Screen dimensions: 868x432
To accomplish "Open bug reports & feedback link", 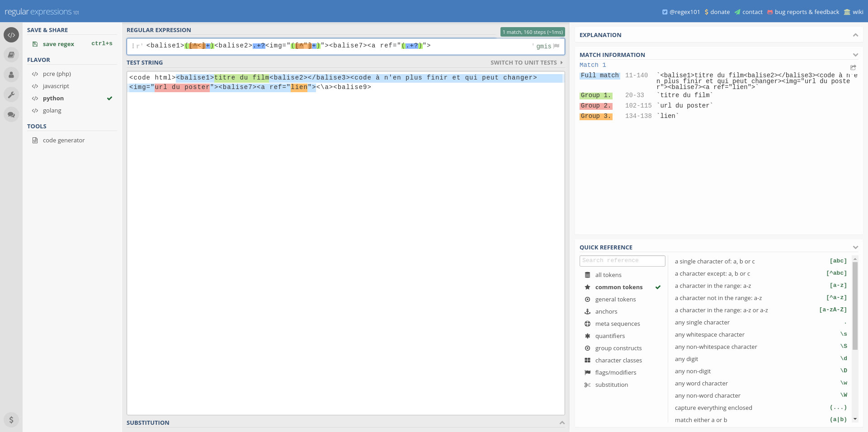I will click(x=803, y=12).
